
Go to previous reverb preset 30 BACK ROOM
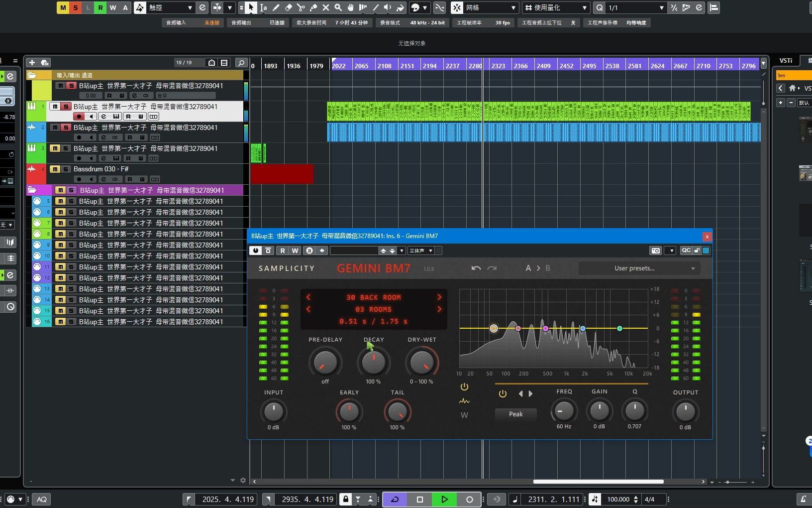click(308, 297)
